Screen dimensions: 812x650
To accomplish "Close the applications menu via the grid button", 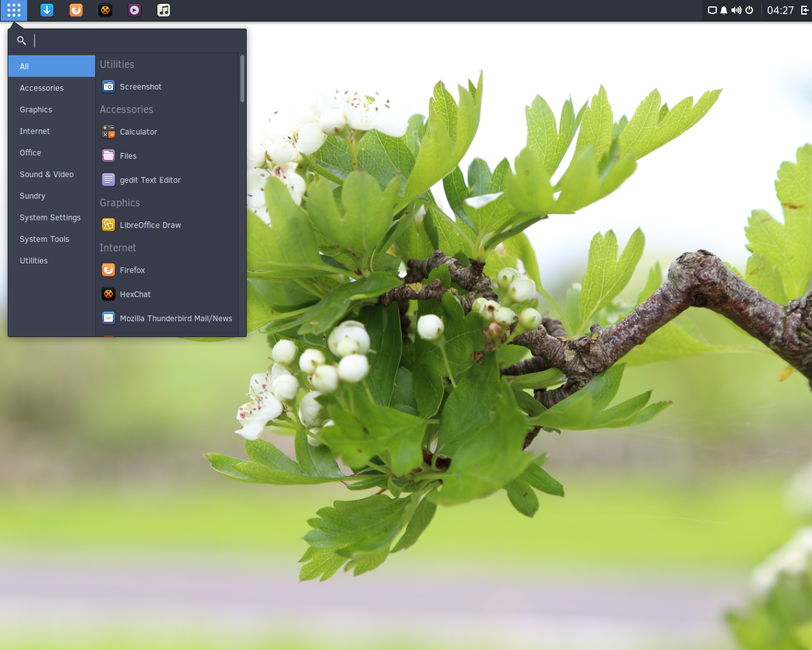I will [13, 10].
